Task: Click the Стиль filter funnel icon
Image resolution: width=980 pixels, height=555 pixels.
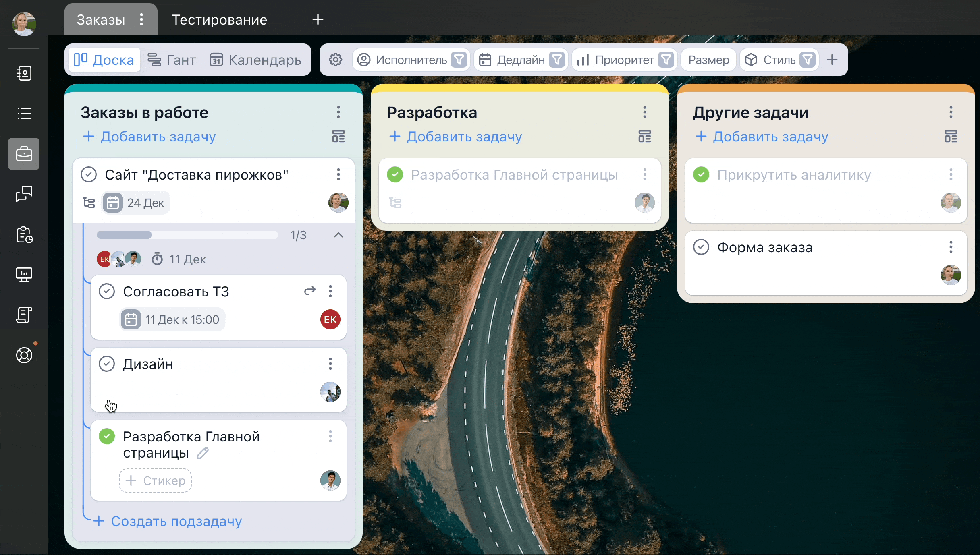Action: pyautogui.click(x=808, y=60)
